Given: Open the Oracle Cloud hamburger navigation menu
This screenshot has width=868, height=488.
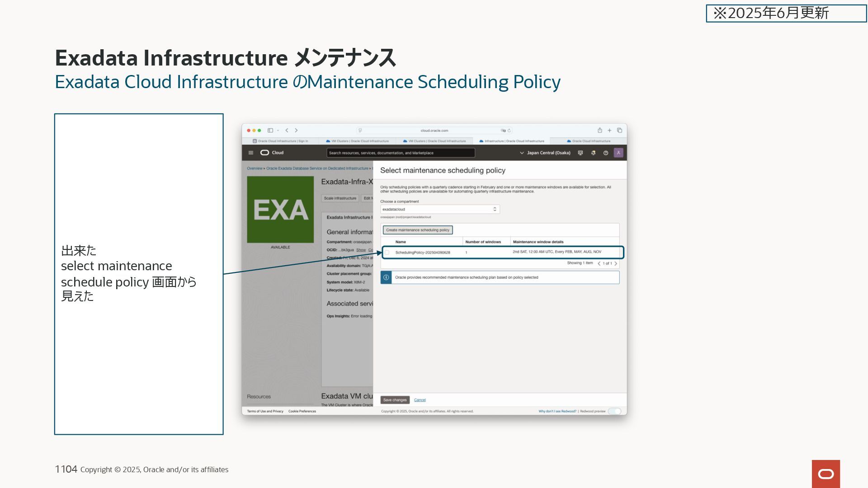Looking at the screenshot, I should click(x=251, y=153).
